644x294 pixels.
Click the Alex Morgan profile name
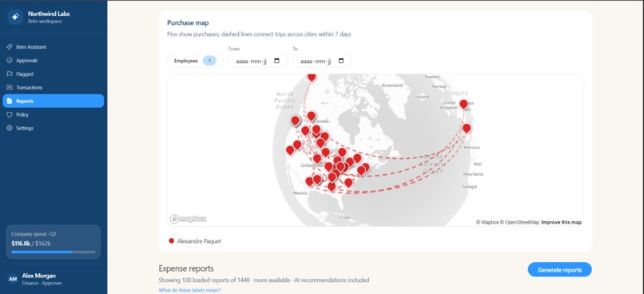[38, 276]
